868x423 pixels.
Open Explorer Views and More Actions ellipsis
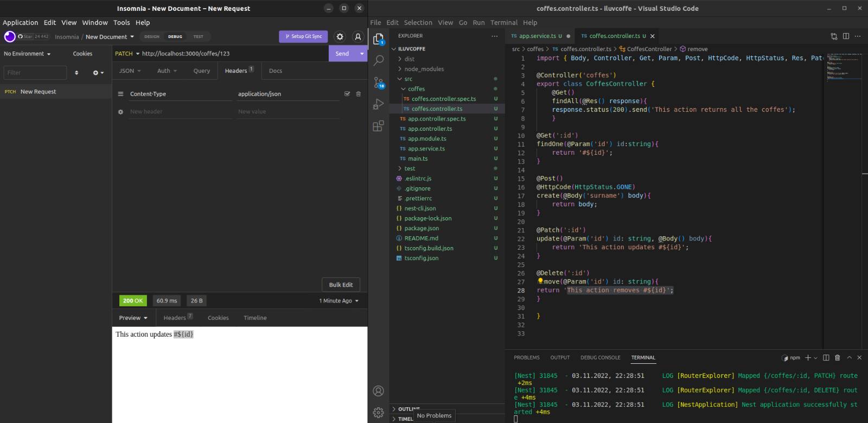pos(494,36)
